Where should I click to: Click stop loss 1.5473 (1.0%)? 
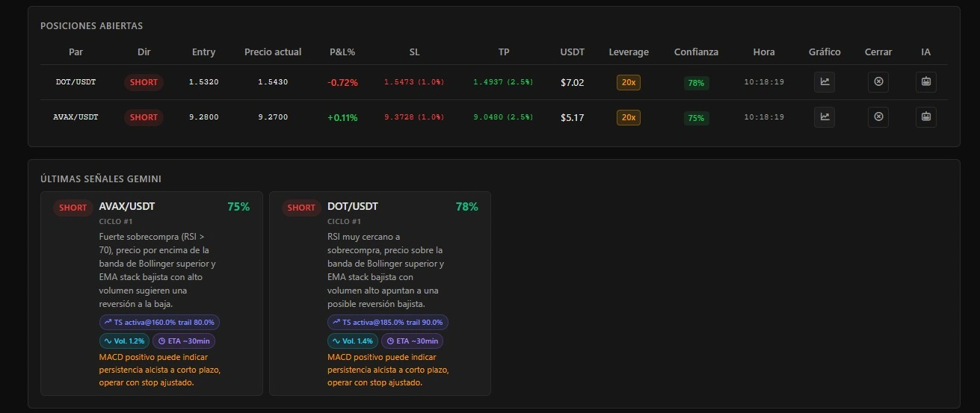(414, 82)
